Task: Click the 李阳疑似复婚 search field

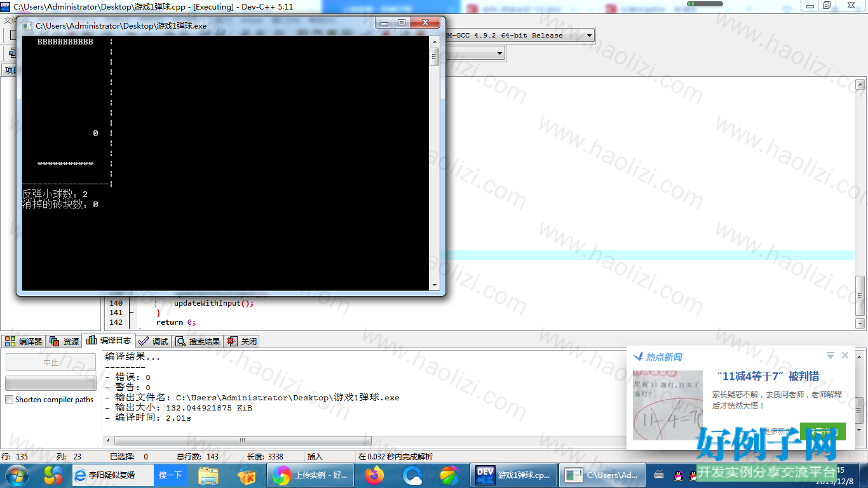Action: pyautogui.click(x=112, y=475)
